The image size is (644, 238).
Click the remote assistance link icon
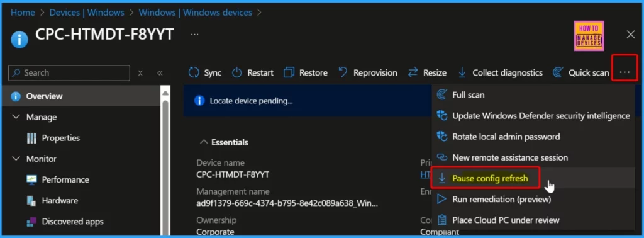coord(442,157)
